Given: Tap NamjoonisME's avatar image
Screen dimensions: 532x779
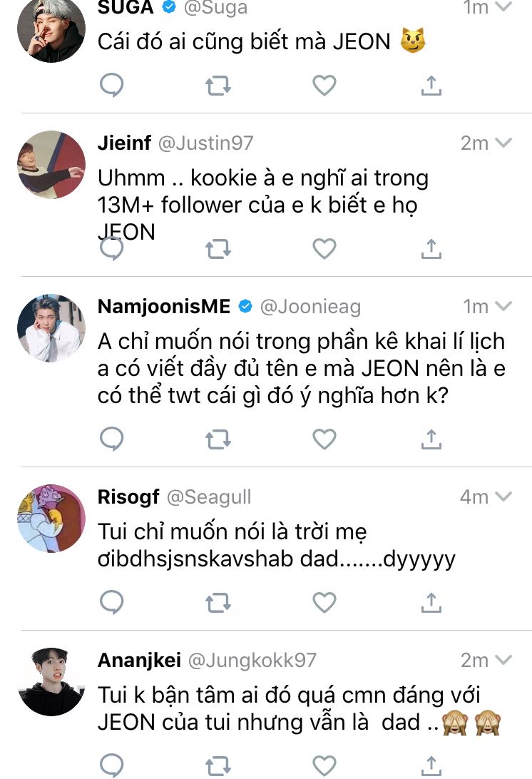Looking at the screenshot, I should [x=51, y=328].
